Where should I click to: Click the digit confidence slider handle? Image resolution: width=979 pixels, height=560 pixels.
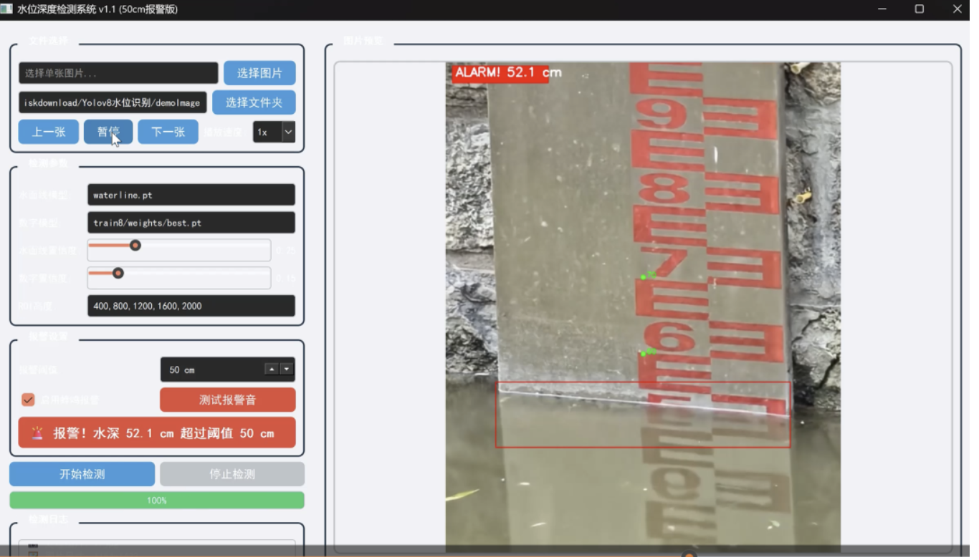(118, 273)
